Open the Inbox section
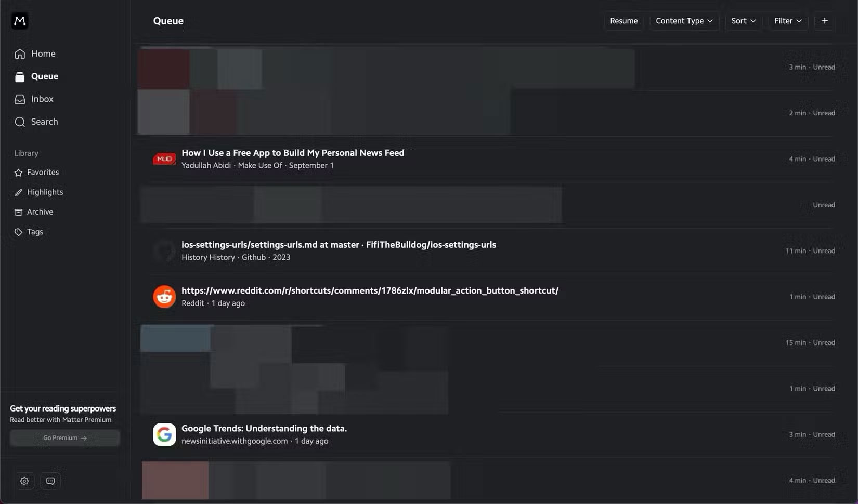 click(x=42, y=99)
